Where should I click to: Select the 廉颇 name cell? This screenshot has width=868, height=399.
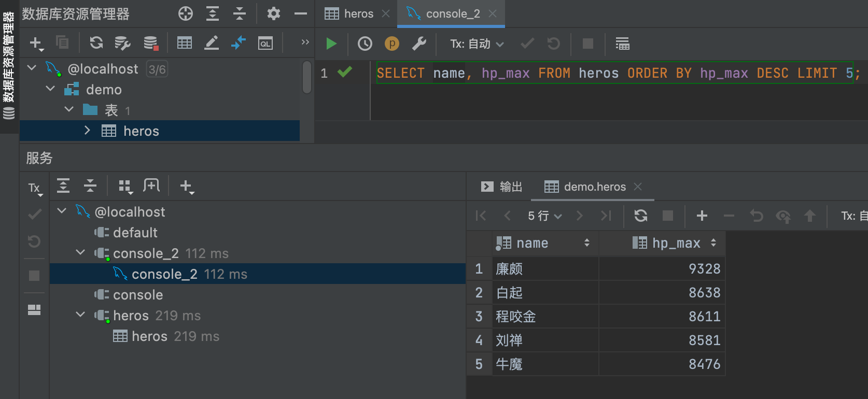545,269
